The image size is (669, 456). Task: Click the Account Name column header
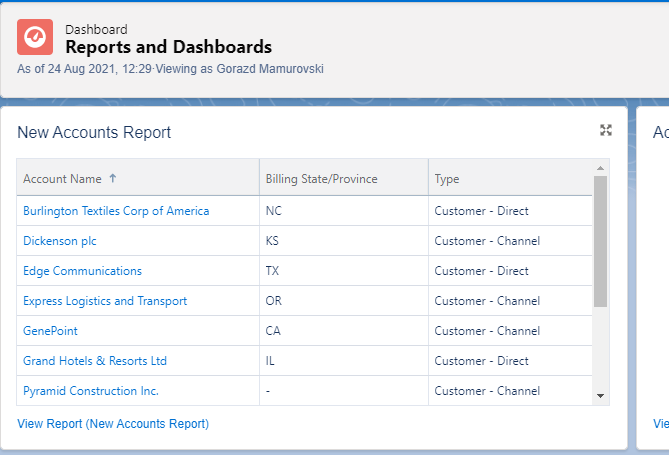(62, 179)
